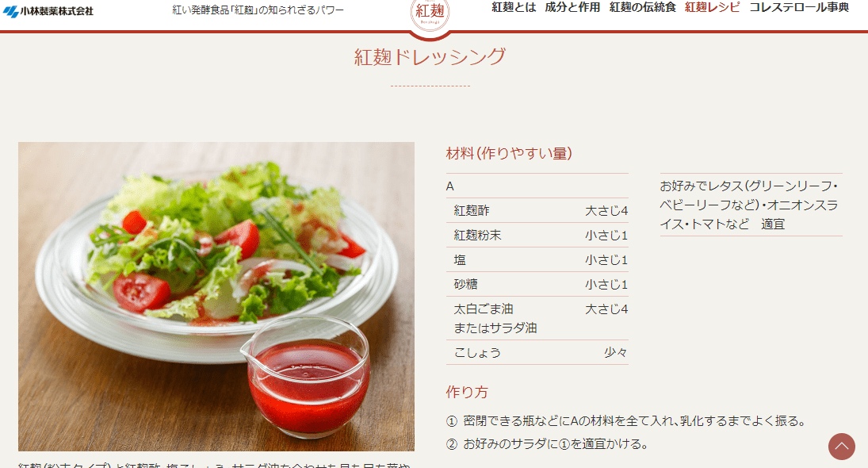
Task: Click the scroll-to-top arrow button
Action: 841,447
